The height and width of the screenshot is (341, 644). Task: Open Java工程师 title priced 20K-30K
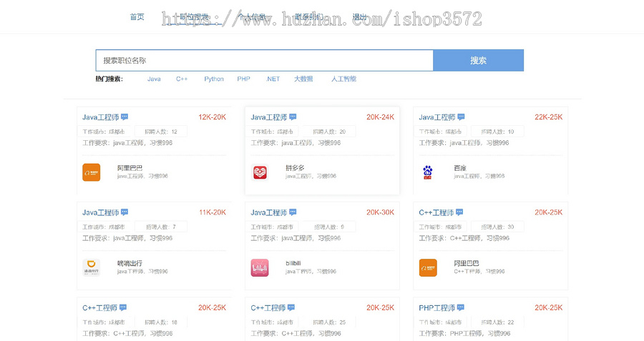269,212
